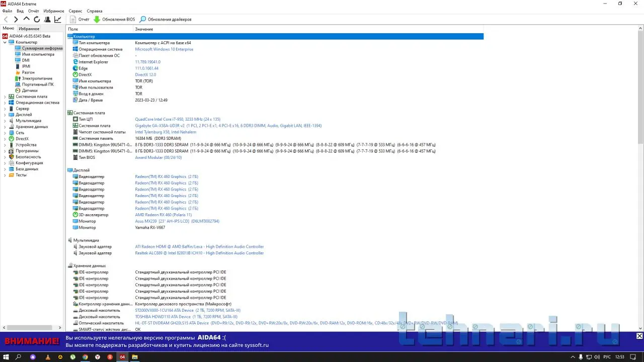Open QuadCore Intel Core i7-950 link
The image size is (644, 362).
point(178,119)
